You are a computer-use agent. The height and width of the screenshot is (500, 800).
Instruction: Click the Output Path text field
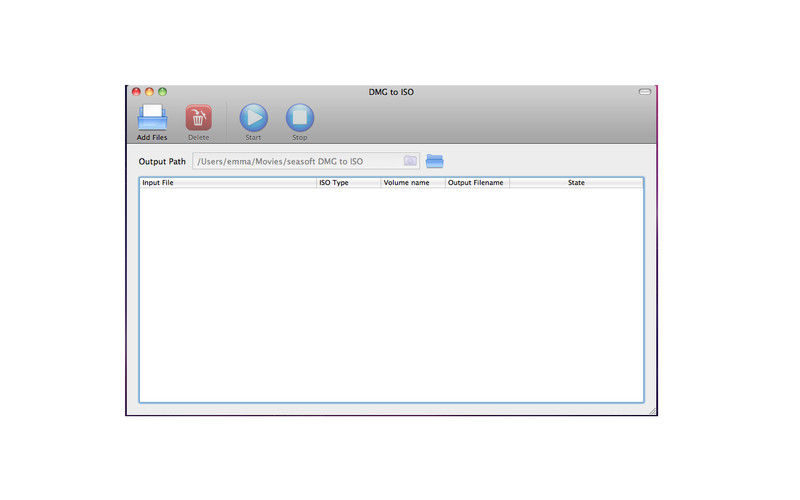(306, 161)
